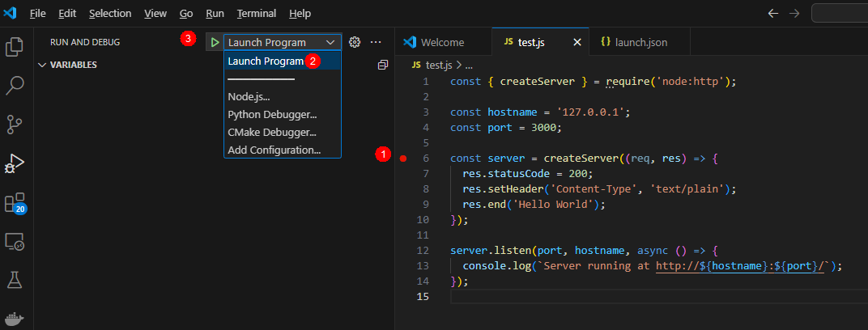Open the Views and More Actions ellipsis
The image size is (868, 330).
(376, 42)
